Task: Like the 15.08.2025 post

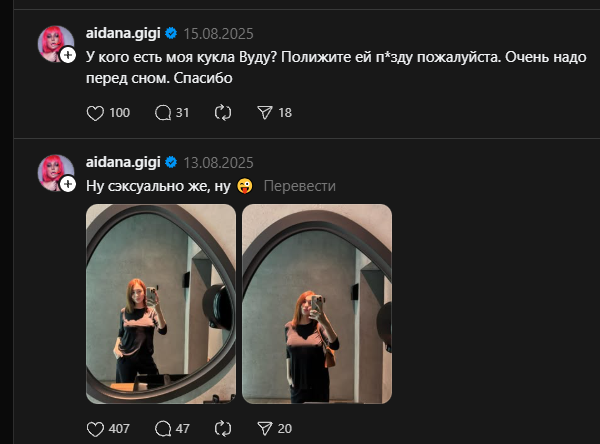Action: tap(96, 113)
